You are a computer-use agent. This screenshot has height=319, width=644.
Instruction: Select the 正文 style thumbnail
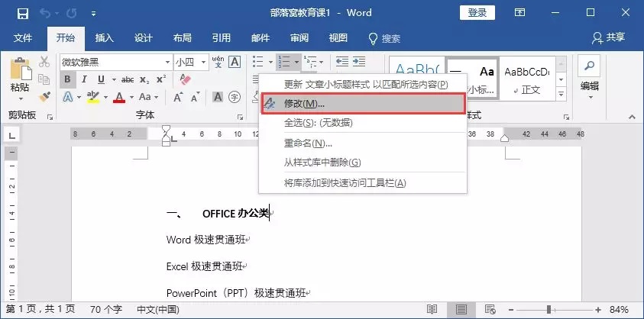coord(528,79)
